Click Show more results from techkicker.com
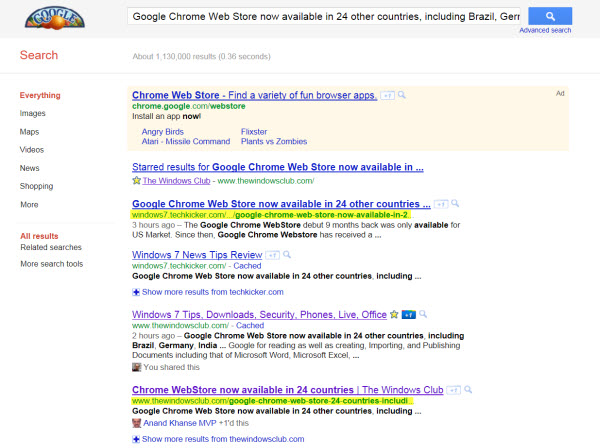This screenshot has height=448, width=600. tap(213, 292)
